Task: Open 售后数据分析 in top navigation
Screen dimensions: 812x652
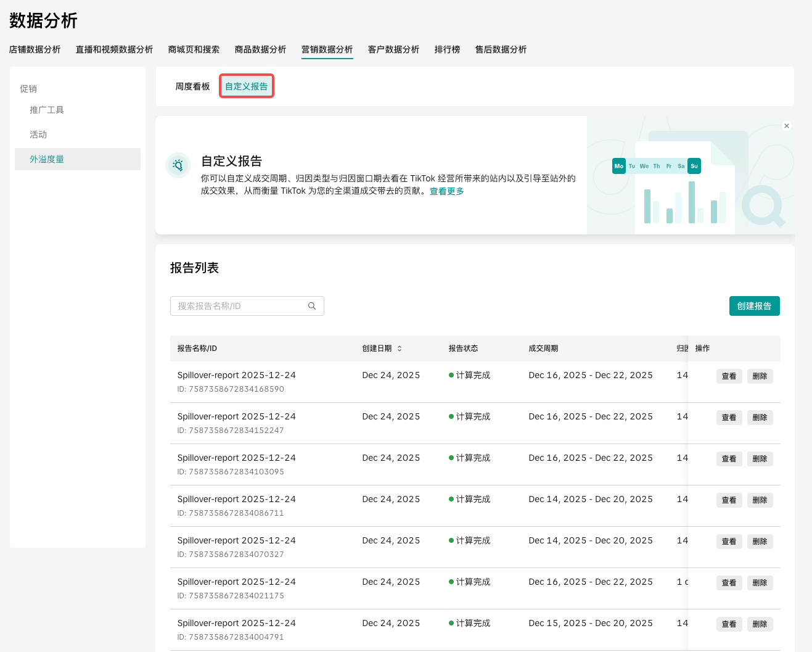Action: (501, 49)
